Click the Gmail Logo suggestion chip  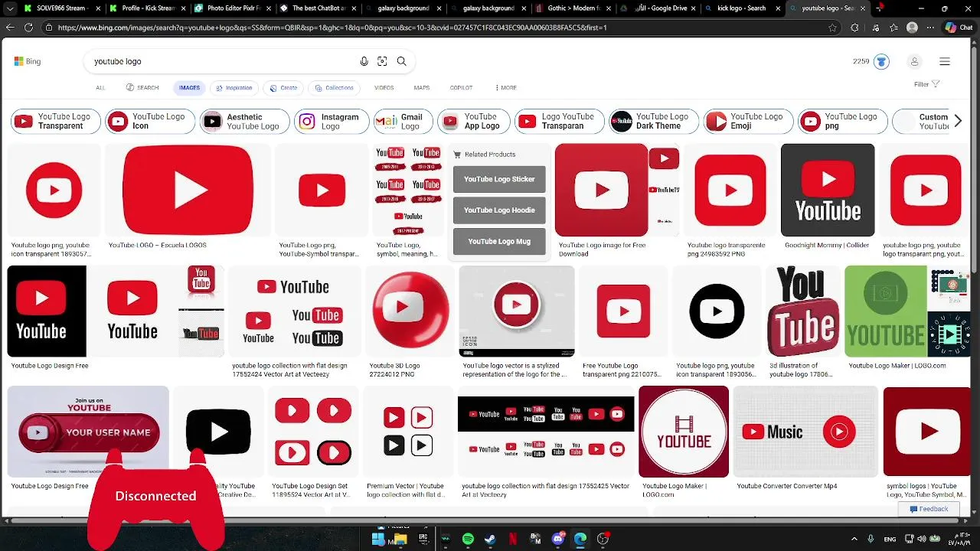pyautogui.click(x=403, y=122)
